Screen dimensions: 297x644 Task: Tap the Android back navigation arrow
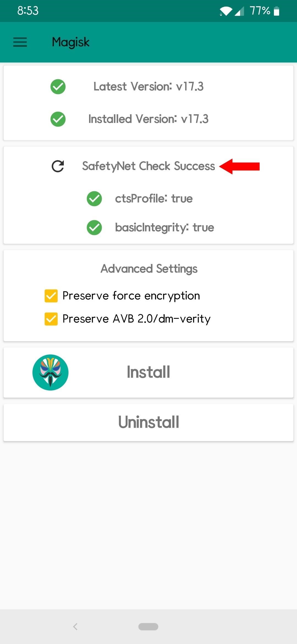[x=75, y=627]
